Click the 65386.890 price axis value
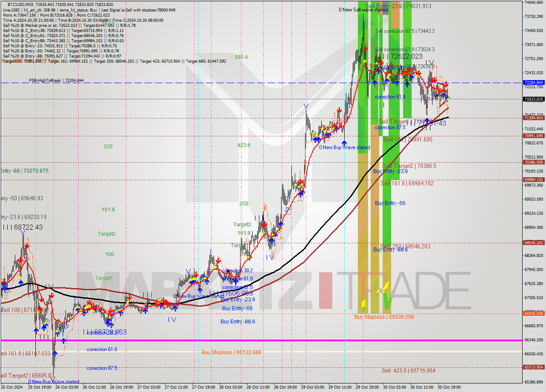This screenshot has width=546, height=392. pyautogui.click(x=533, y=382)
